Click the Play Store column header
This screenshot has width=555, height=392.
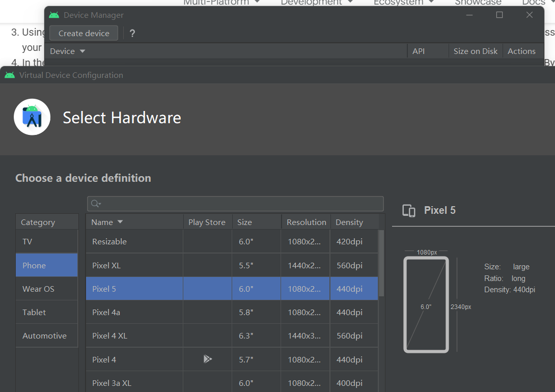coord(207,222)
